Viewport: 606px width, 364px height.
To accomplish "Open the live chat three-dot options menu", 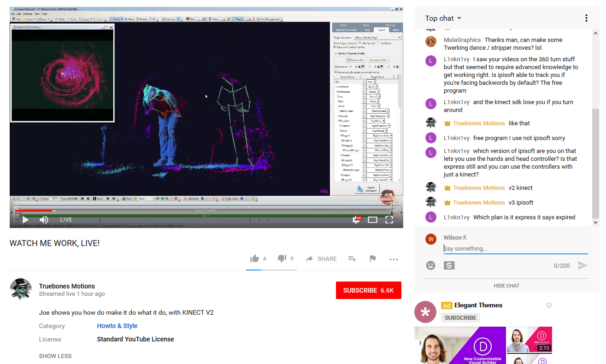I will click(x=586, y=18).
